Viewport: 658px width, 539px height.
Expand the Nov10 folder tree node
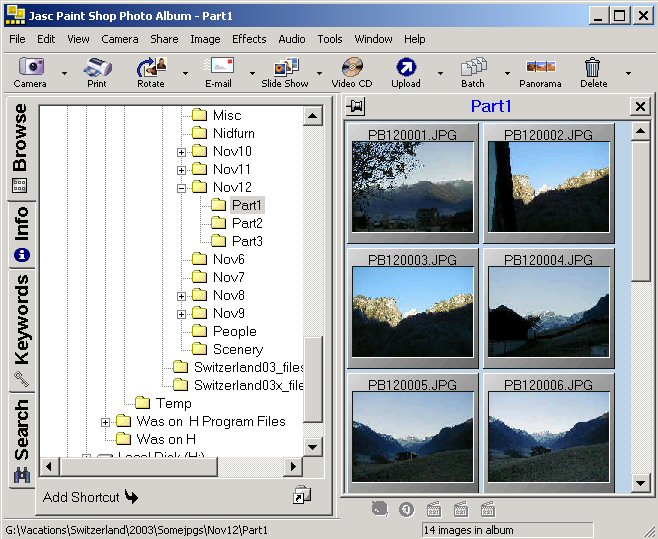point(182,152)
